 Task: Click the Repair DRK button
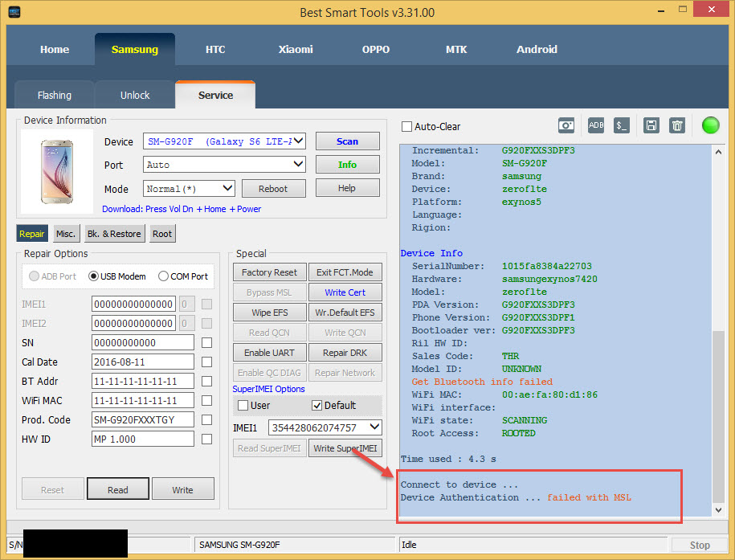point(345,353)
